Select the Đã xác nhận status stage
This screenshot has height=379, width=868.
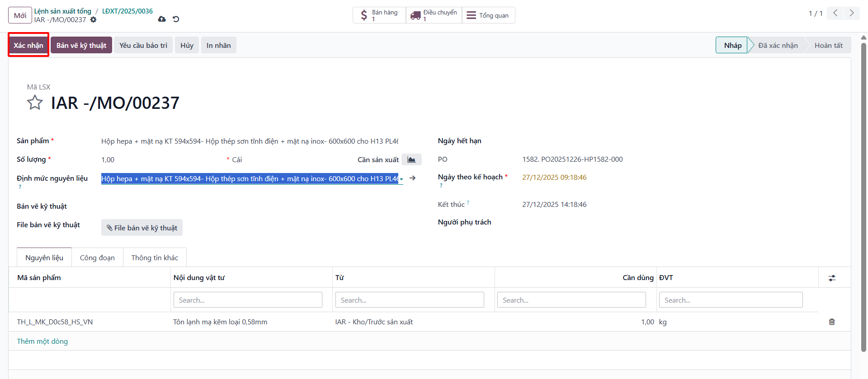click(778, 45)
